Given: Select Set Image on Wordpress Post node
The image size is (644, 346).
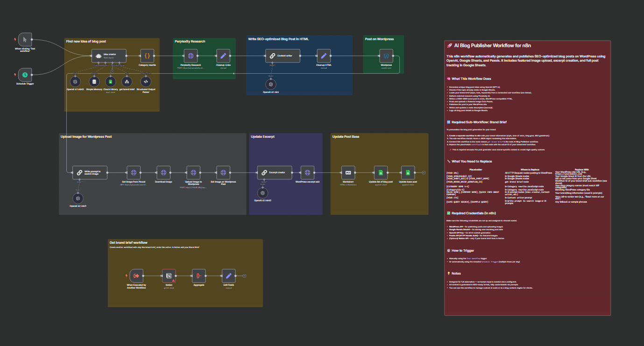Looking at the screenshot, I should 223,173.
